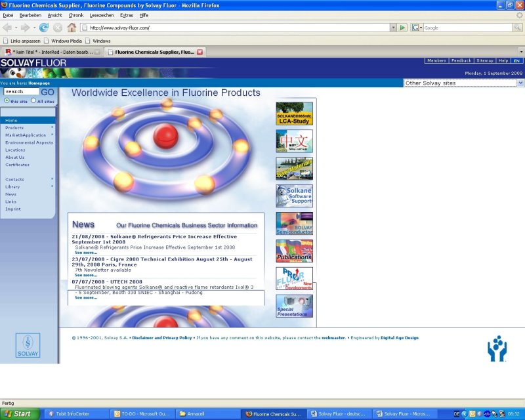The image size is (525, 420).
Task: Open the SOLKANE LCA-Study thumbnail
Action: 294,114
